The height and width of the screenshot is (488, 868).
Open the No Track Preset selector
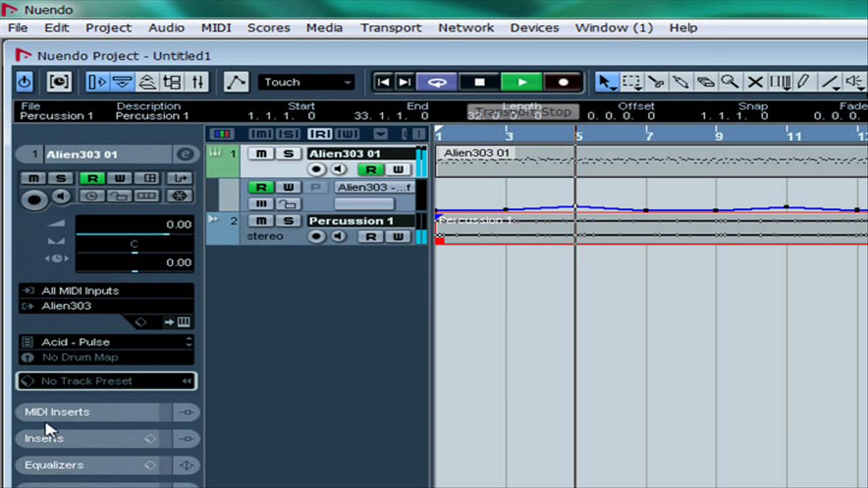[106, 381]
